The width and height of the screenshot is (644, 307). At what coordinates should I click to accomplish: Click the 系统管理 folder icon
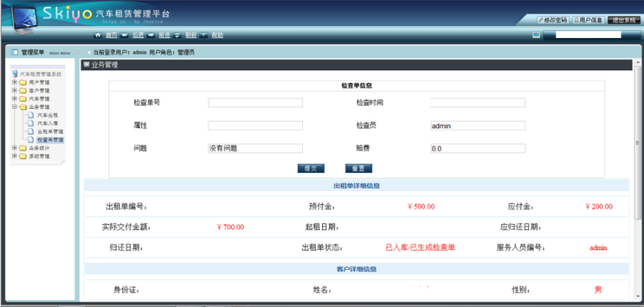(23, 156)
